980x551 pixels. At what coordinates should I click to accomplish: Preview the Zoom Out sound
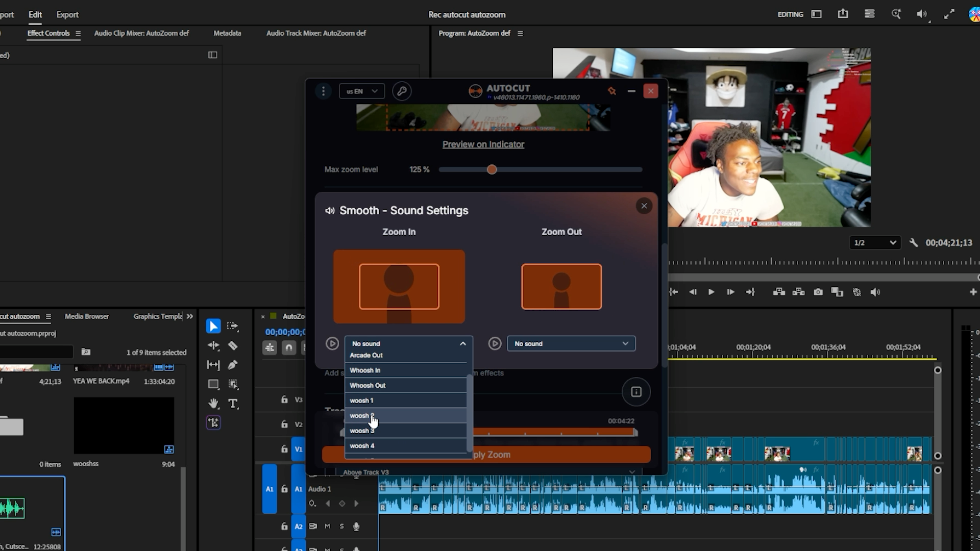(495, 343)
